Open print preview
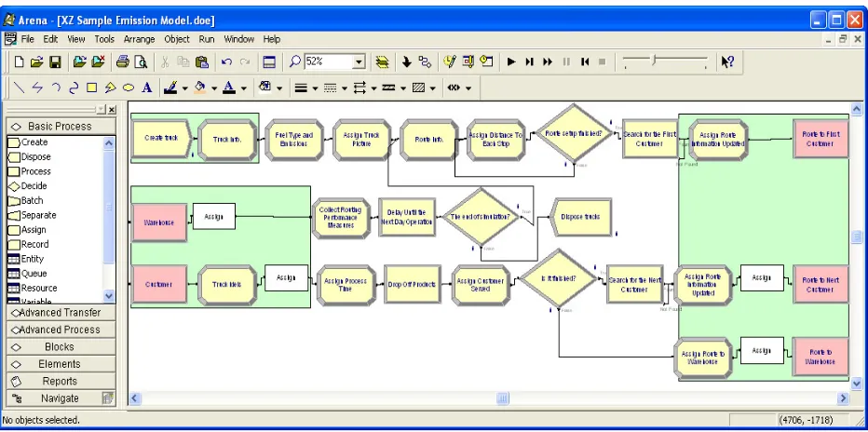The height and width of the screenshot is (432, 868). click(x=141, y=62)
